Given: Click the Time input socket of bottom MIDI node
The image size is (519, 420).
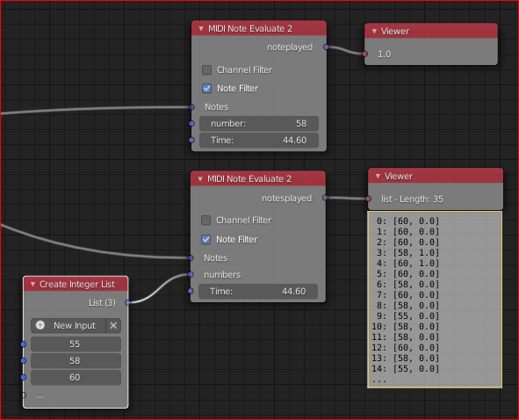Looking at the screenshot, I should coord(191,291).
